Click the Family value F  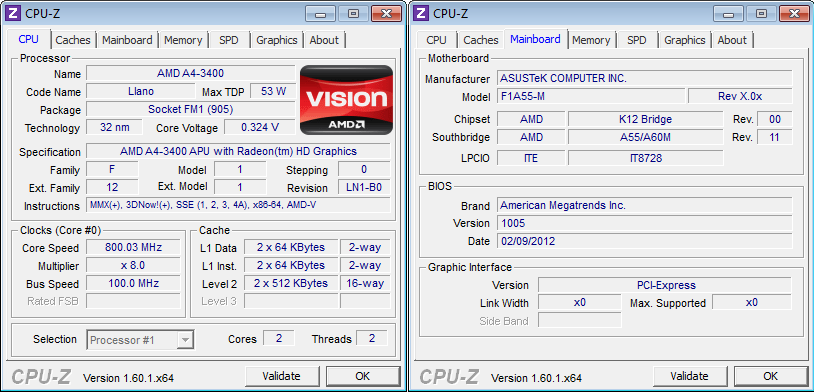[112, 170]
